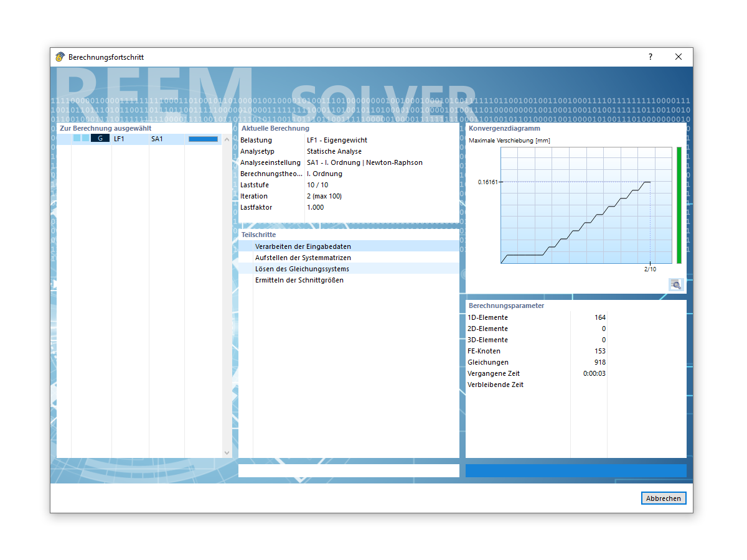Screen dimensions: 747x560
Task: Click the first light-blue status square in the list row
Action: [x=77, y=138]
